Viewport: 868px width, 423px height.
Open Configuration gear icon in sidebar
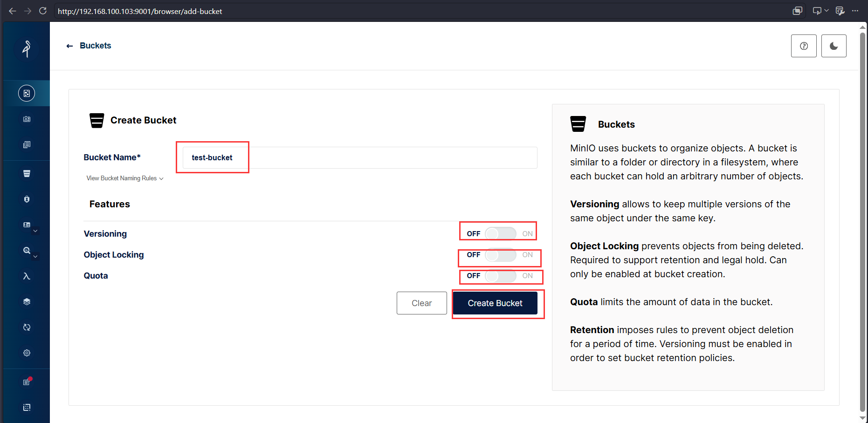pos(27,353)
